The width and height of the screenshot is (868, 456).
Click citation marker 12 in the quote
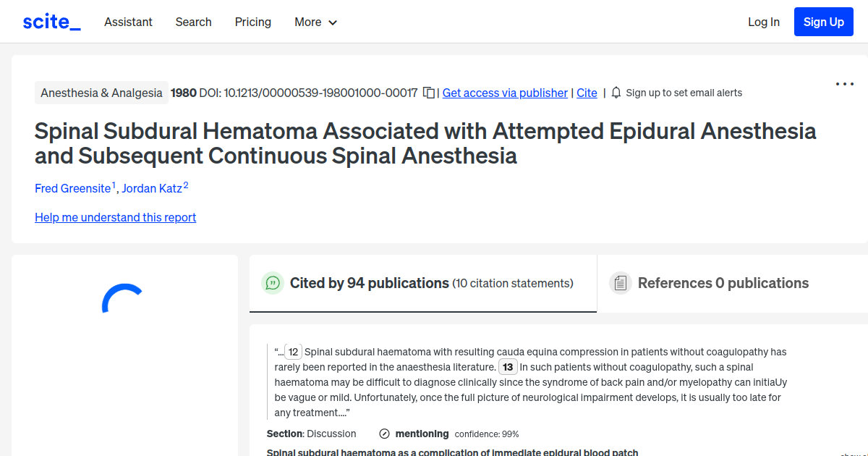(293, 351)
